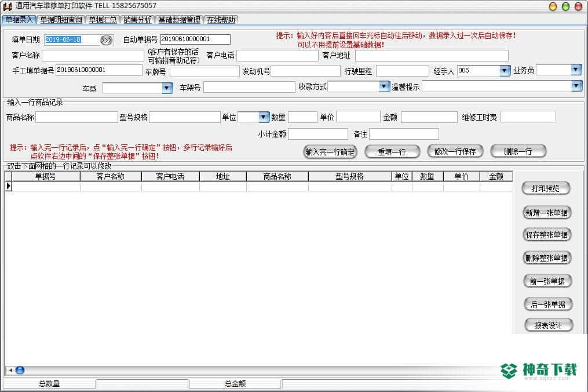The height and width of the screenshot is (392, 588).
Task: Click the left scroll arrow under the grid
Action: tap(10, 370)
